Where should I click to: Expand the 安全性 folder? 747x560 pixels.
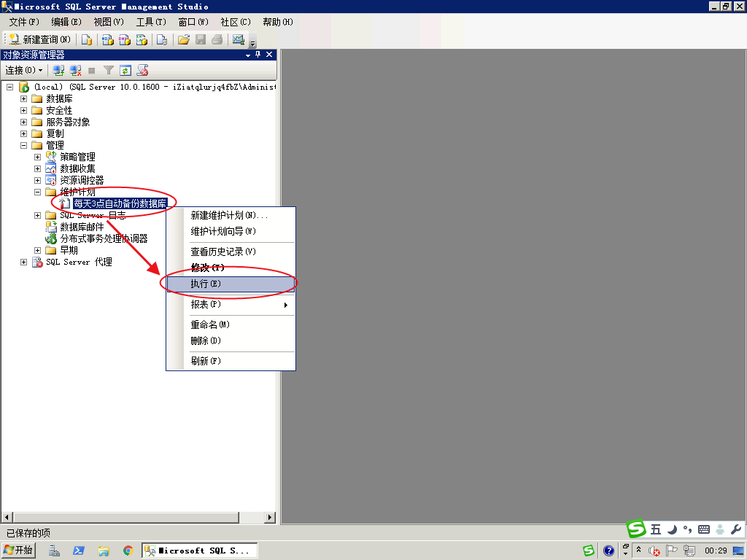pyautogui.click(x=23, y=111)
